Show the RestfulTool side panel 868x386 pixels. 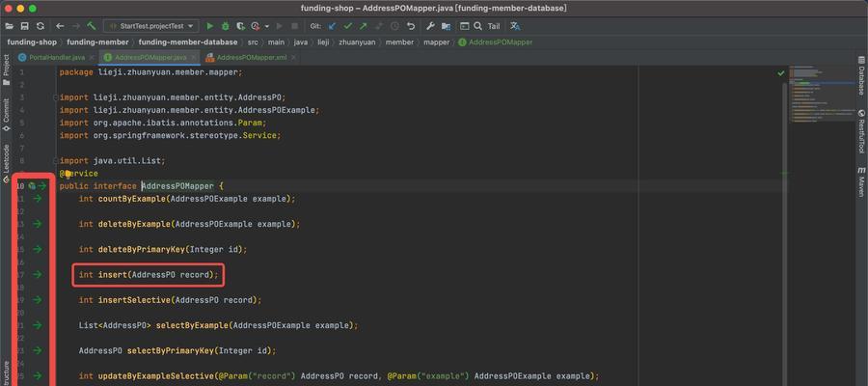[861, 131]
